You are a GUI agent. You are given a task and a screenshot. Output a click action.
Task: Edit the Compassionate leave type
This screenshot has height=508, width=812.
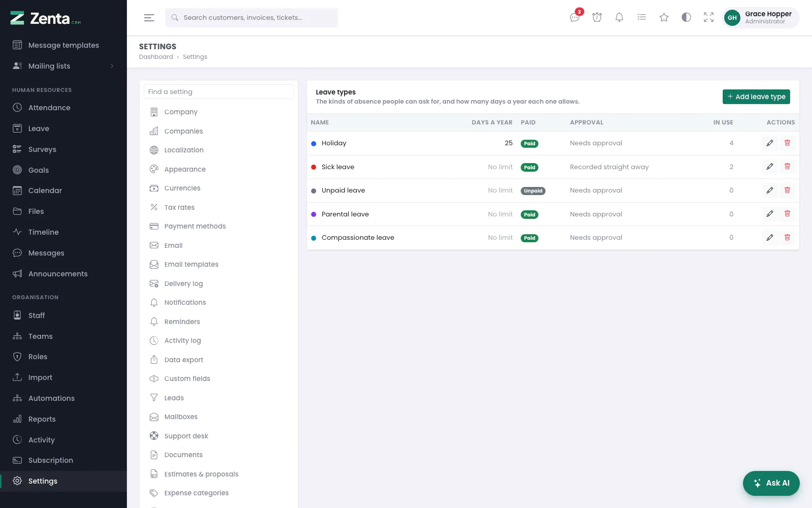point(770,238)
